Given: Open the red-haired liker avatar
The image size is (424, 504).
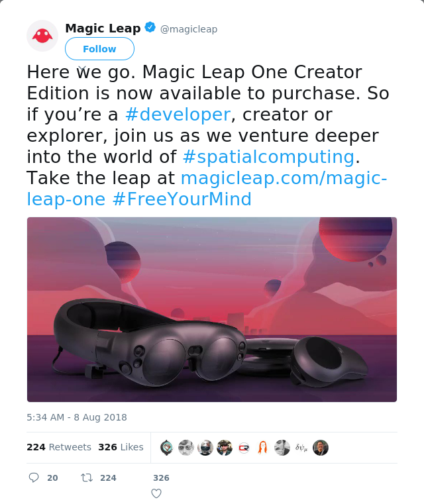Looking at the screenshot, I should pos(263,448).
